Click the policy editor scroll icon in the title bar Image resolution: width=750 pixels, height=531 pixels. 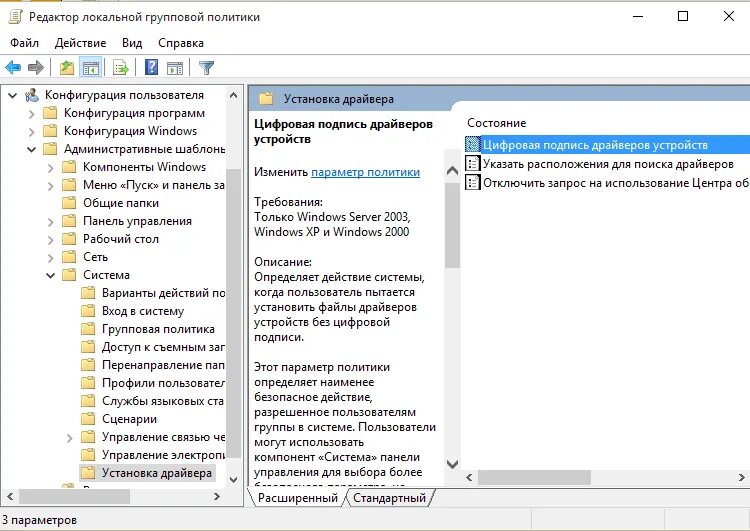click(x=15, y=17)
